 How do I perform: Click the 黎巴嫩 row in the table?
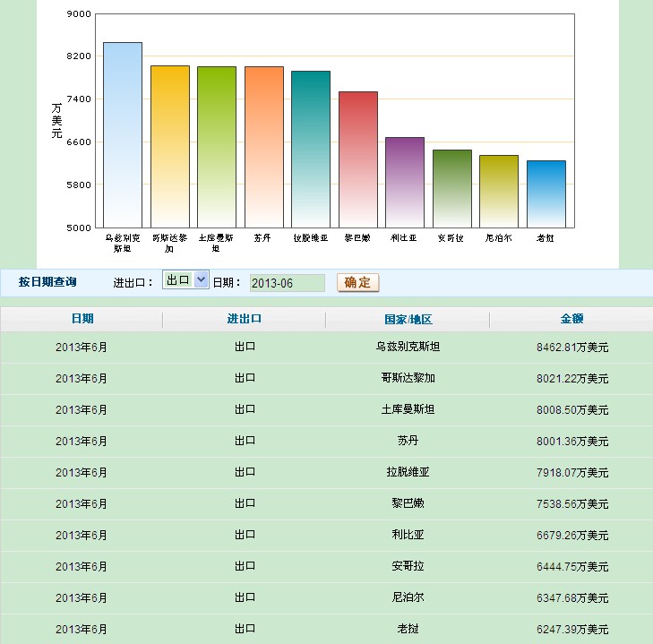point(408,503)
